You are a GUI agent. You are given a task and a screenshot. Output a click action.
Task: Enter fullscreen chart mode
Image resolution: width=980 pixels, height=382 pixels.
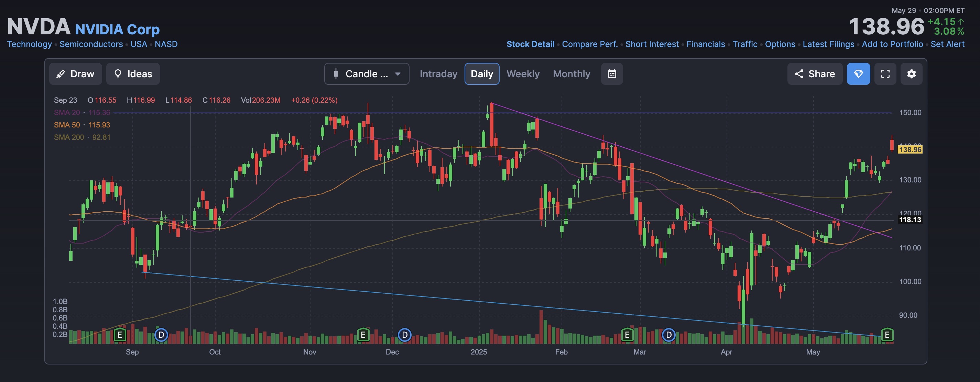click(885, 74)
